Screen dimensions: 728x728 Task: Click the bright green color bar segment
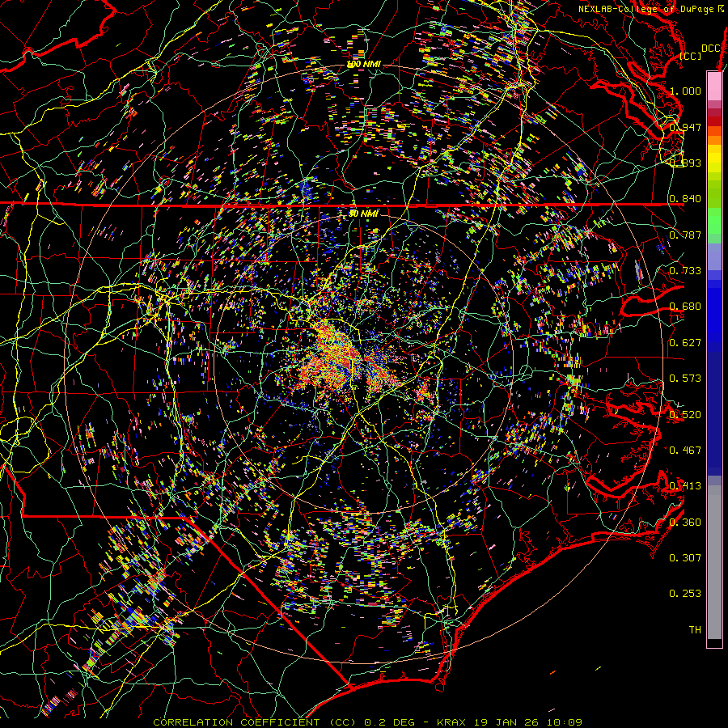[x=714, y=222]
